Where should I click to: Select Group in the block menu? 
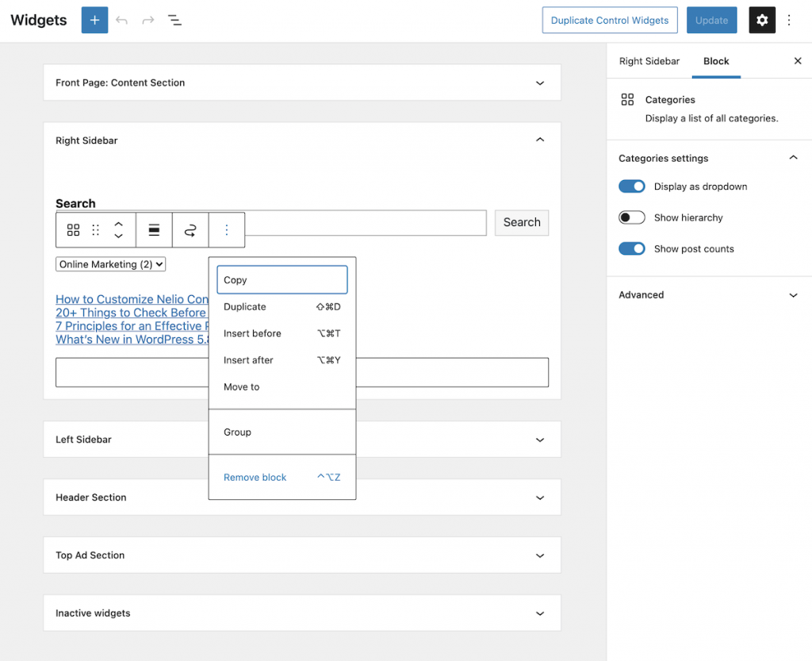point(282,432)
